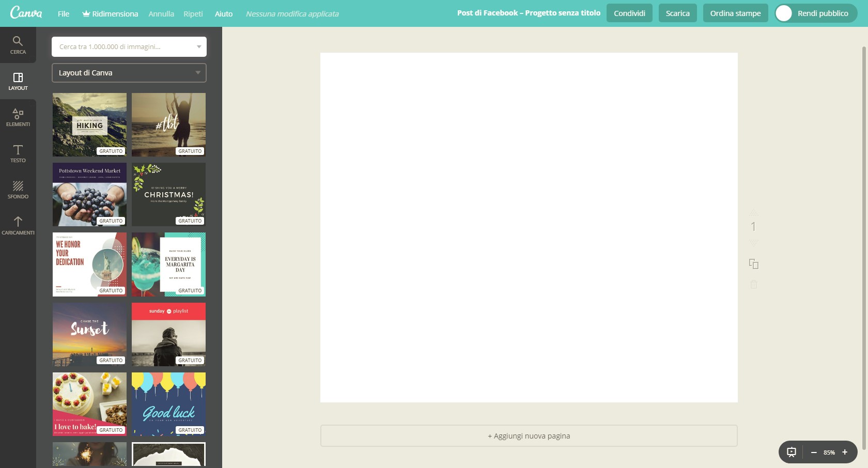Open the Aiuto menu

223,14
